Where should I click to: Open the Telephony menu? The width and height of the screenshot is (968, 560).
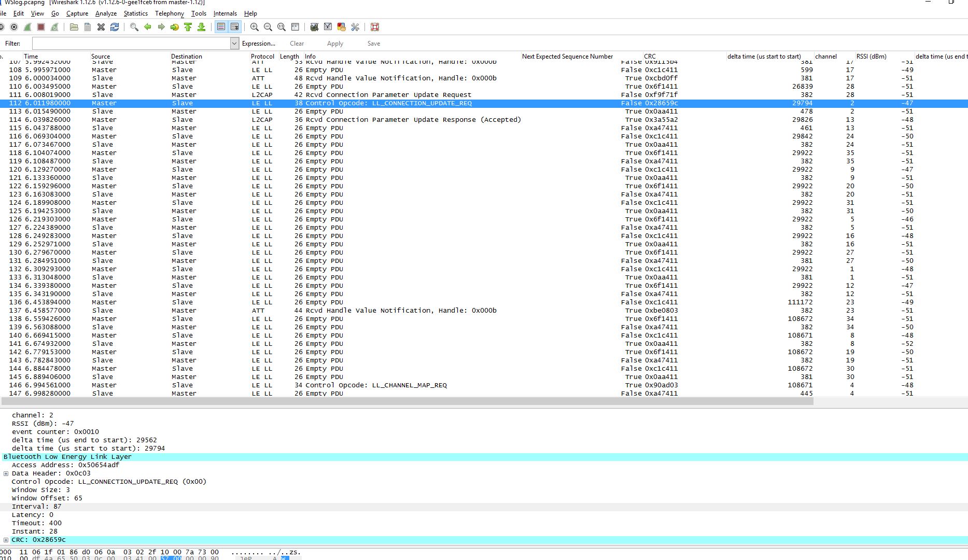170,13
